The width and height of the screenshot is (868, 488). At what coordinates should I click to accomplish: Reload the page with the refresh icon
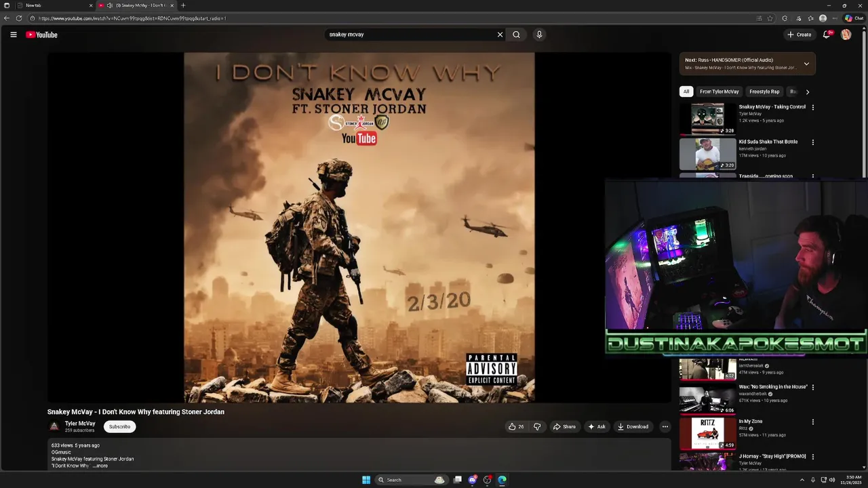[19, 18]
